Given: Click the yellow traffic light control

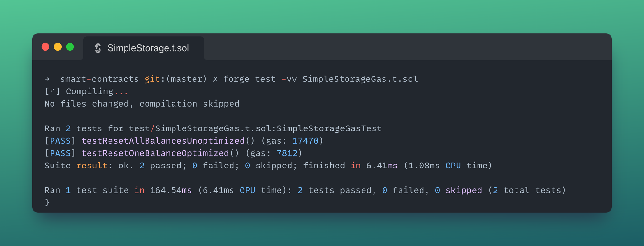Looking at the screenshot, I should [58, 47].
